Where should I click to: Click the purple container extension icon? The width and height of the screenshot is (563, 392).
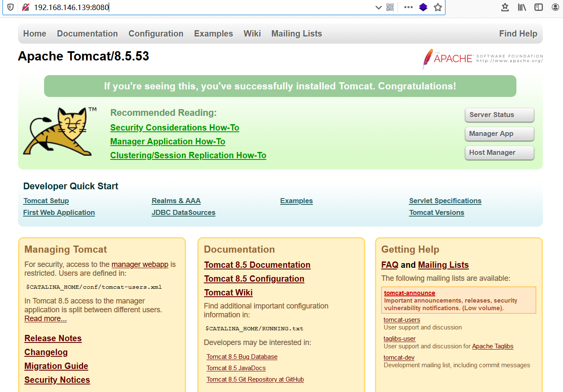tap(423, 7)
